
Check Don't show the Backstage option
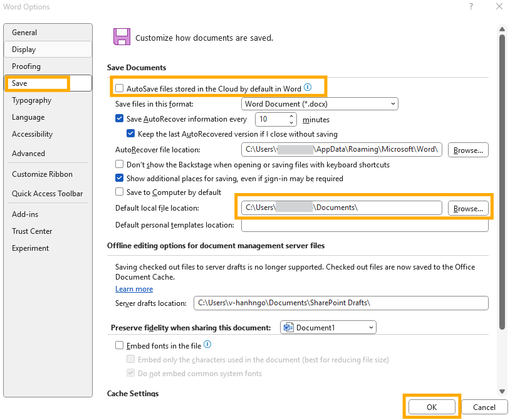pos(120,164)
